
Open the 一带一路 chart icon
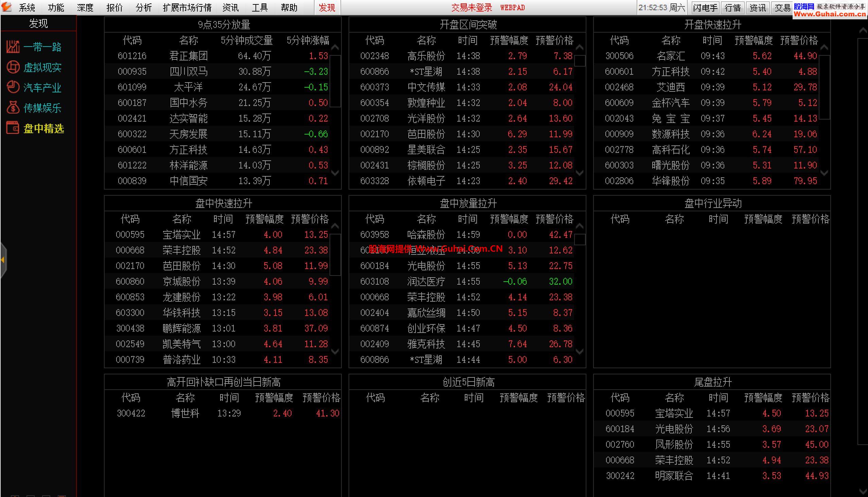pos(13,47)
